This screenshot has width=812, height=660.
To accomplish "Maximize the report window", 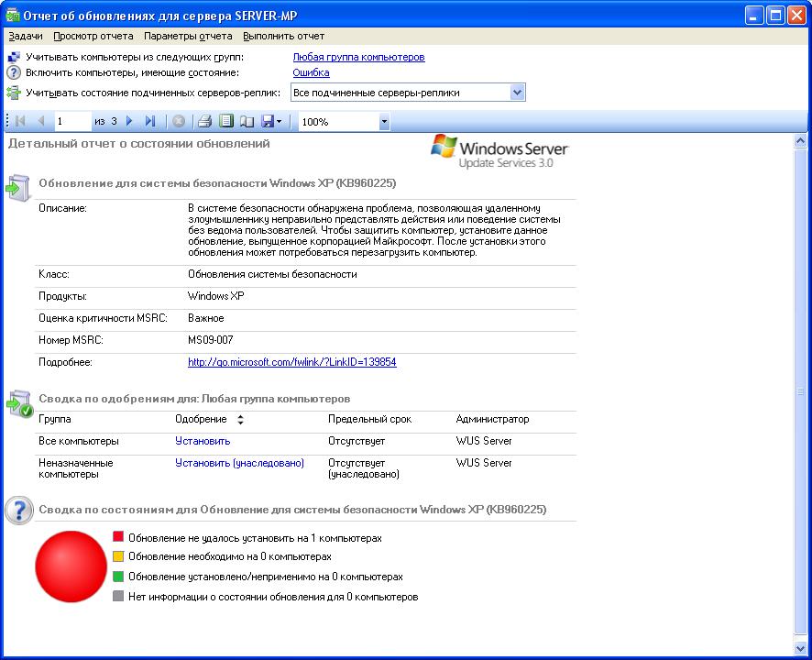I will click(x=775, y=16).
